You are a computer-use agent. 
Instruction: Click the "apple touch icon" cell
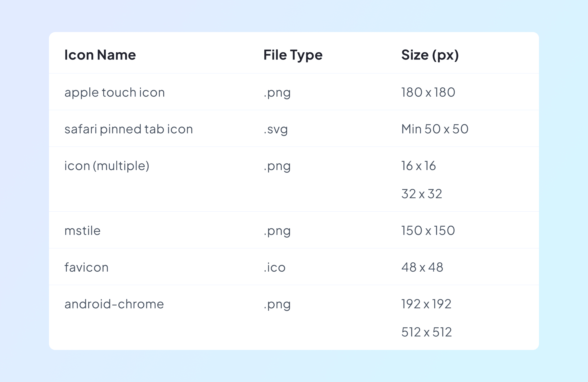115,93
